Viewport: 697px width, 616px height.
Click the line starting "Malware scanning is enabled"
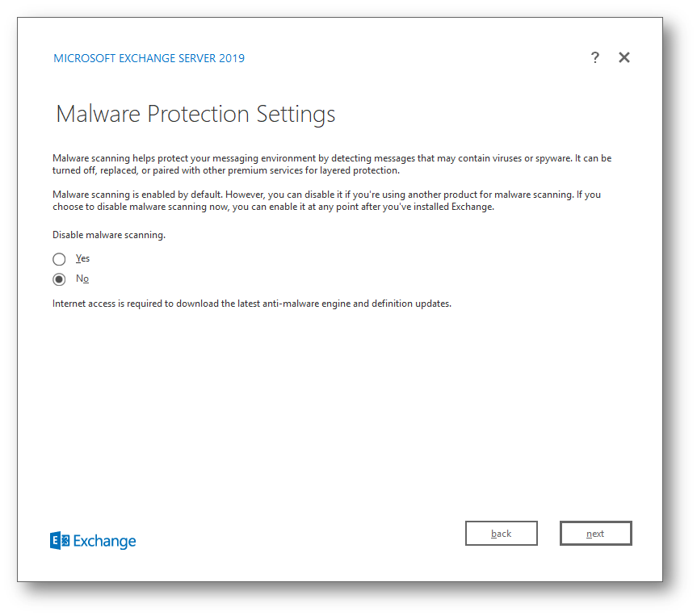tap(326, 195)
